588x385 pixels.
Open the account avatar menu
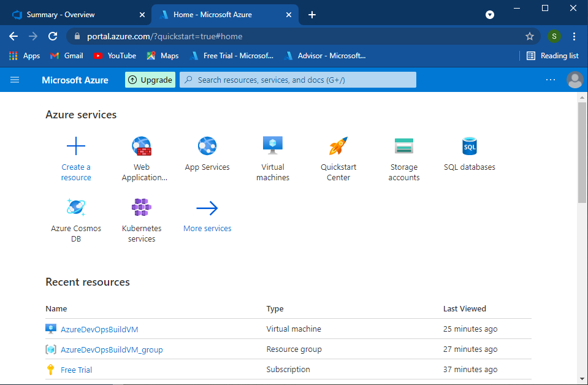click(x=575, y=80)
